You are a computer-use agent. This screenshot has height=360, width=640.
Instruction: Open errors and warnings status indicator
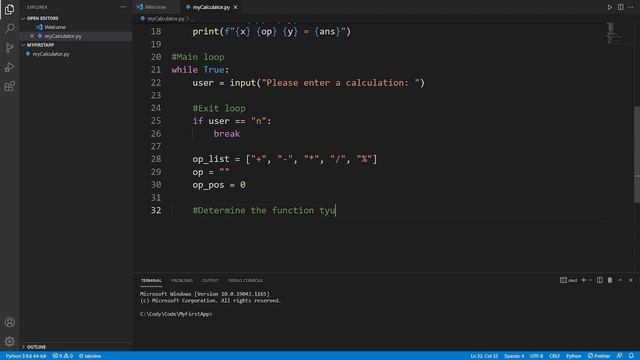point(62,356)
